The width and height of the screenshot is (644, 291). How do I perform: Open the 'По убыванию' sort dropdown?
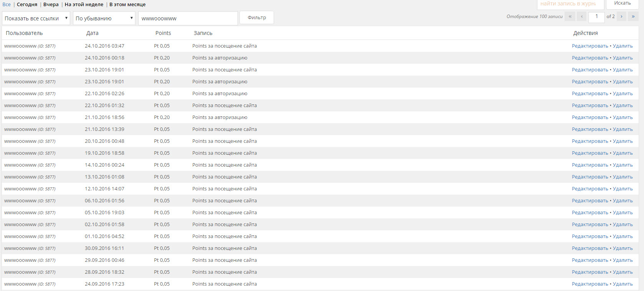pos(104,18)
